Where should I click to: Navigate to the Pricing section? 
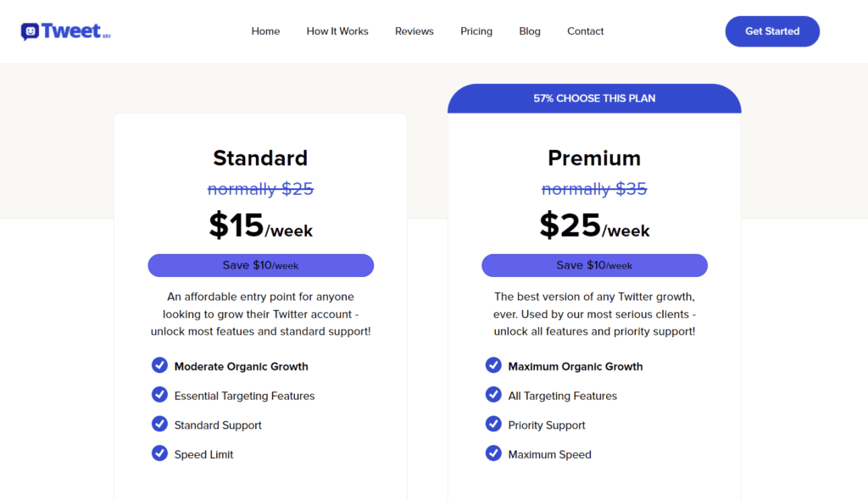476,31
